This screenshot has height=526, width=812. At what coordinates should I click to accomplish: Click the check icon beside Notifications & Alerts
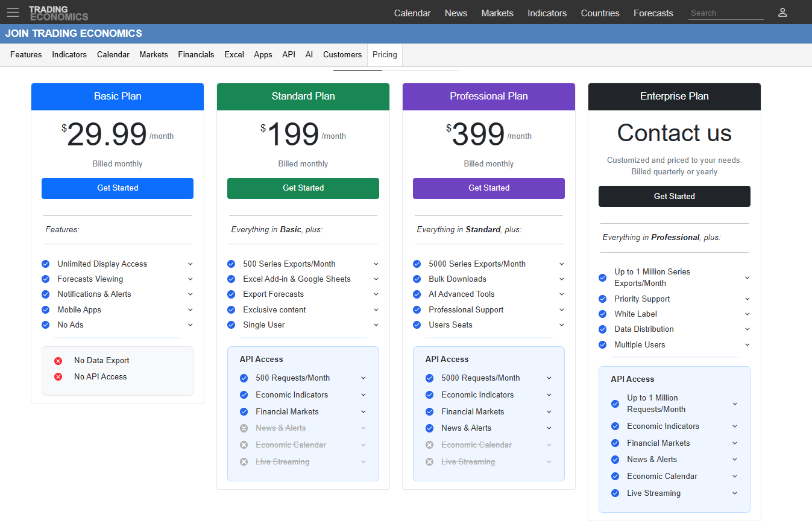click(45, 294)
